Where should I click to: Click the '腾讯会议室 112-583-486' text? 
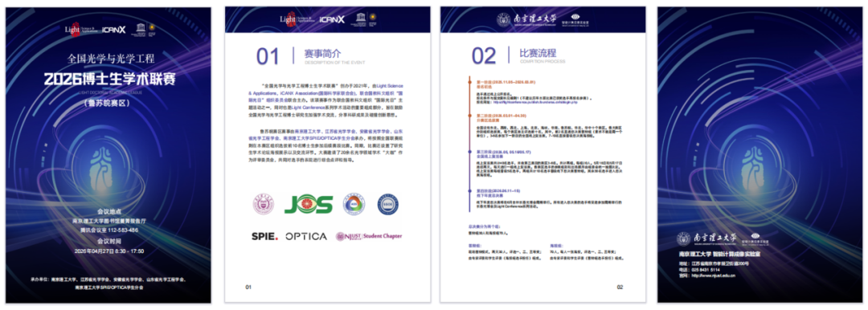pyautogui.click(x=109, y=230)
